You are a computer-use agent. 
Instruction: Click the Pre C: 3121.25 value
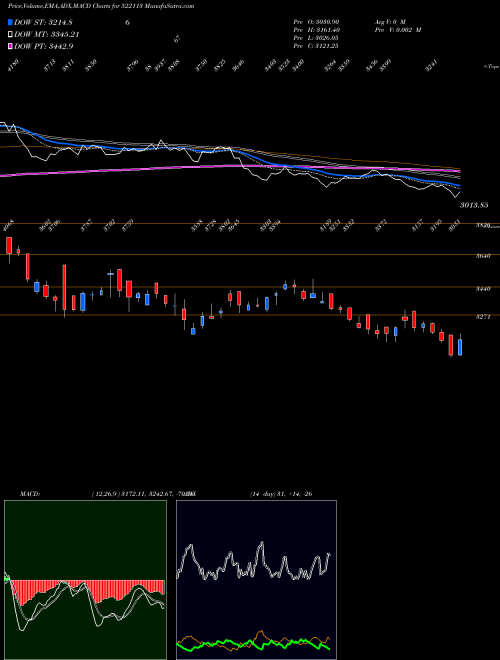click(316, 46)
